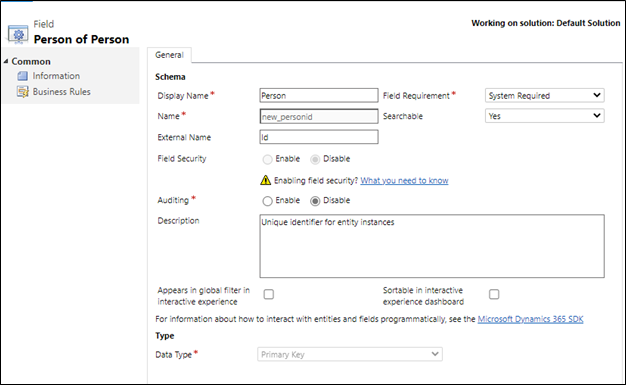Click the Display Name input field
This screenshot has width=626, height=385.
point(319,95)
